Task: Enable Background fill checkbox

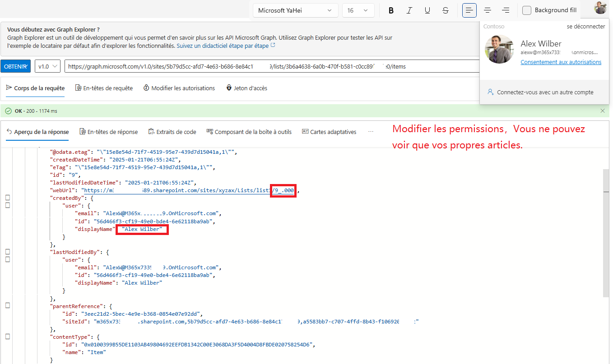Action: pos(526,10)
